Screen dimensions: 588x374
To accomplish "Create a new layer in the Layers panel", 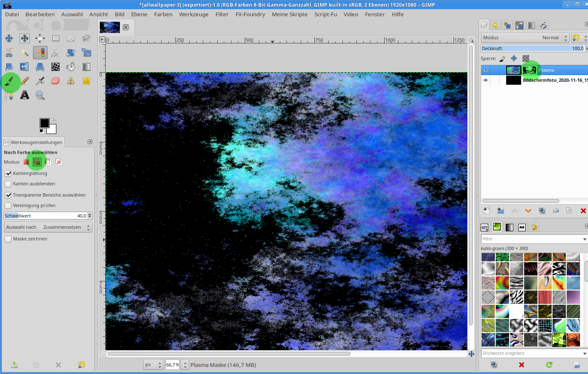I will click(x=487, y=211).
